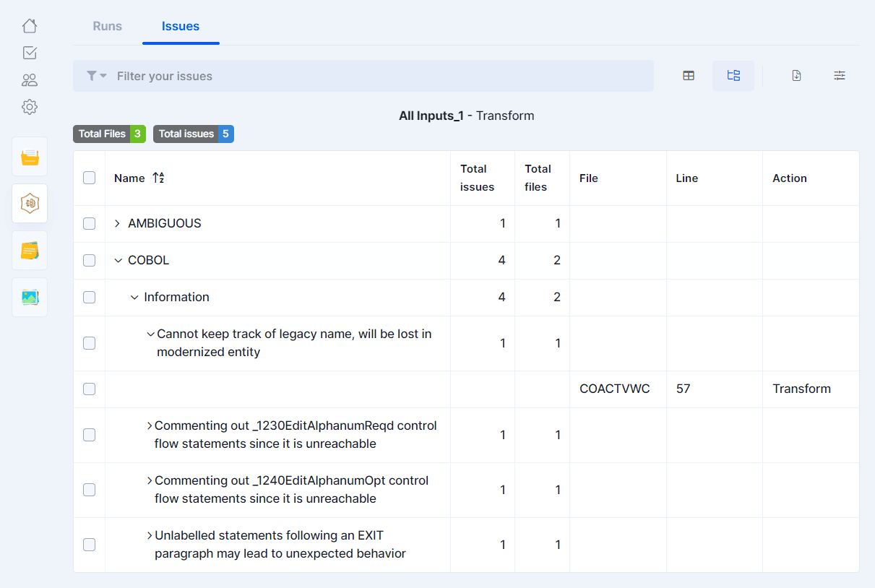Collapse 'Cannot keep track of legacy name' issue
This screenshot has height=588, width=875.
pos(151,334)
